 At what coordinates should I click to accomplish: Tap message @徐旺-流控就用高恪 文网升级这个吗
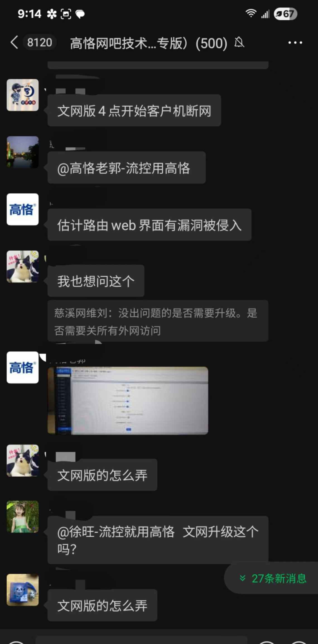pyautogui.click(x=158, y=540)
